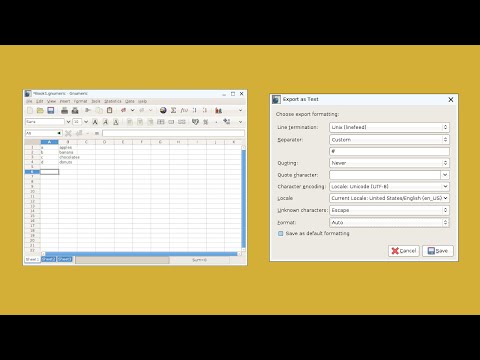Click the formula entry bar
This screenshot has height=360, width=480.
(x=173, y=133)
